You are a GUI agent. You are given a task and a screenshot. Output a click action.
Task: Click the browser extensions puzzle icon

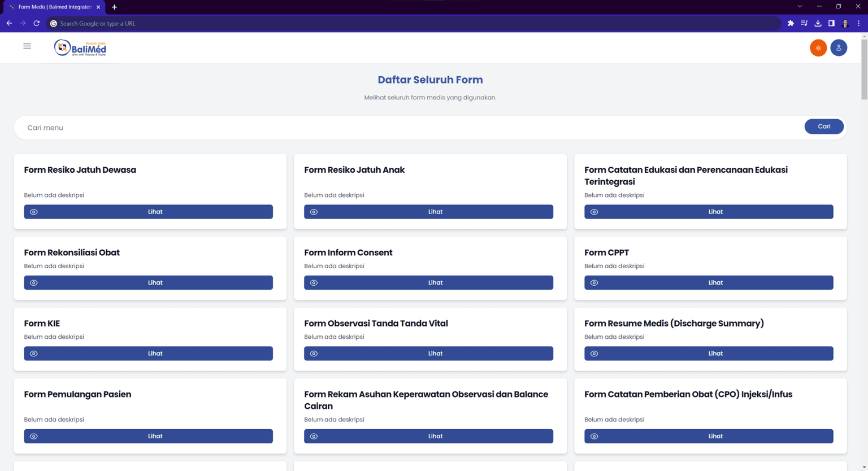(791, 23)
